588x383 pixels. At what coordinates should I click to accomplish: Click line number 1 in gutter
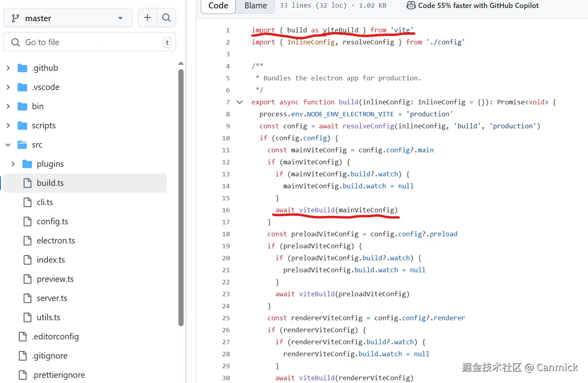point(228,30)
